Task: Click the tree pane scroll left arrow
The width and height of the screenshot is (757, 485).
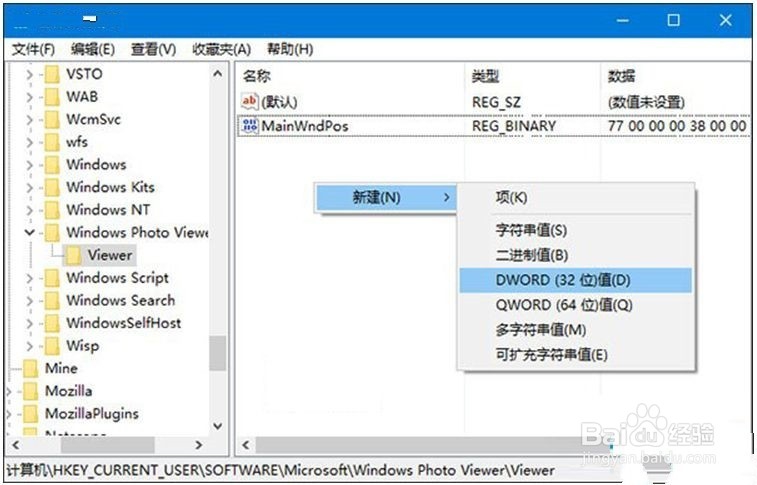Action: [16, 445]
